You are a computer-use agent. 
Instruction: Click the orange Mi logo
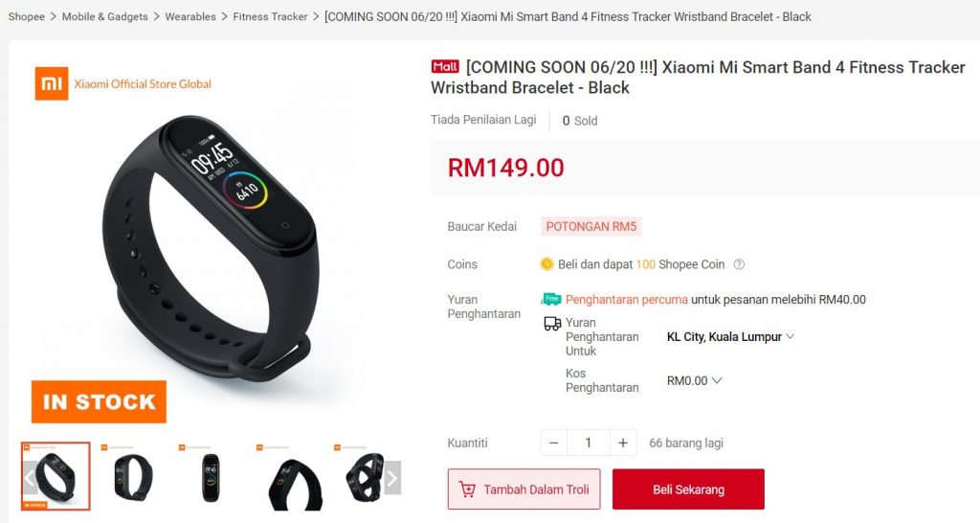pyautogui.click(x=52, y=83)
